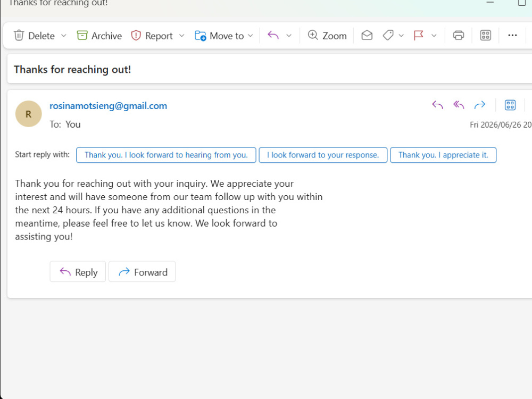Expand the Flag options dropdown
Screen dimensions: 532x399
434,36
